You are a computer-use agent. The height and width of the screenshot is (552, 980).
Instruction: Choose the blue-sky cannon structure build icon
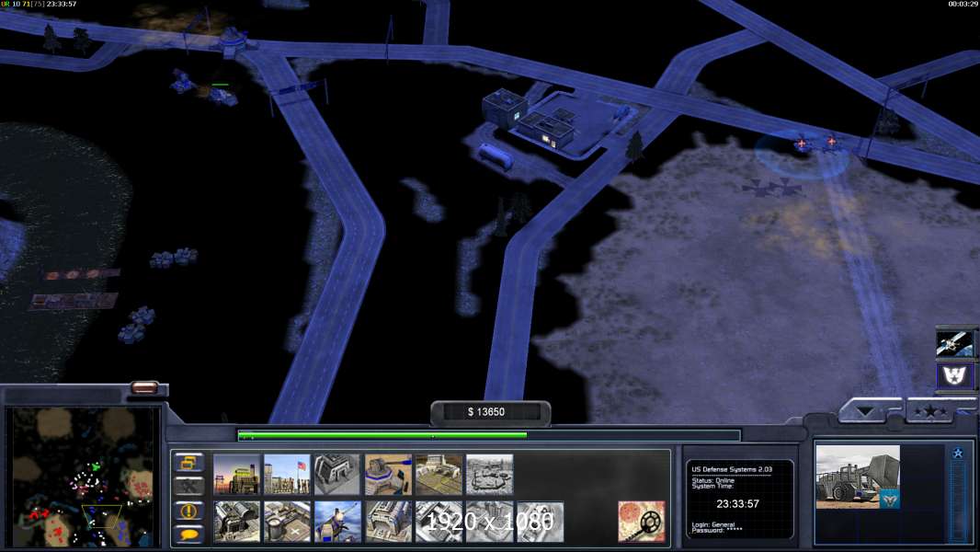click(x=337, y=522)
